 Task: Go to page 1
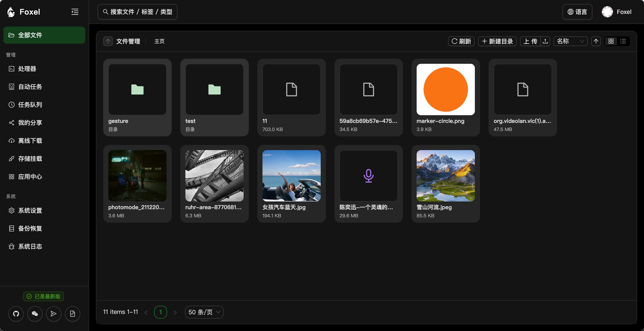tap(161, 312)
